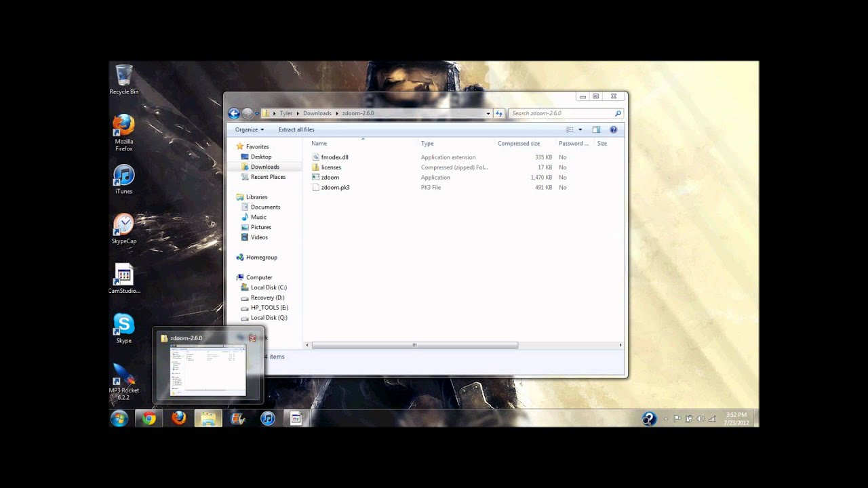The image size is (868, 488).
Task: Open Desktop under Favorites
Action: click(261, 157)
